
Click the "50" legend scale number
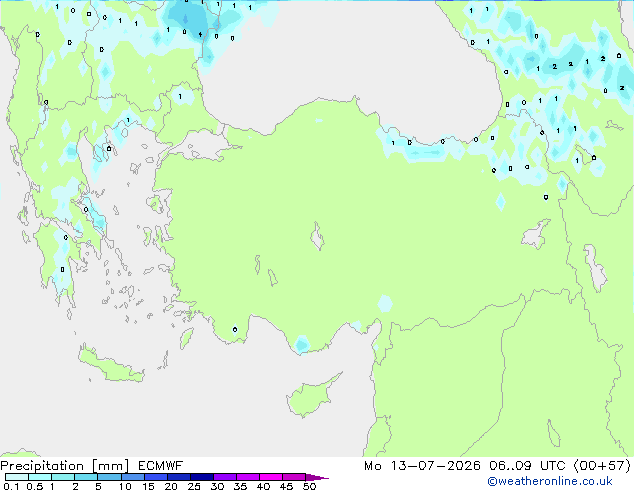[309, 486]
